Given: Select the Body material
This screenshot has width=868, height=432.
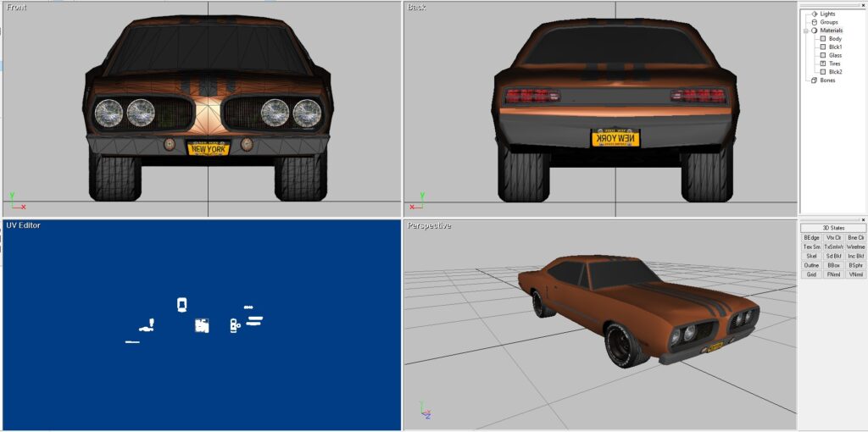Looking at the screenshot, I should [x=835, y=39].
